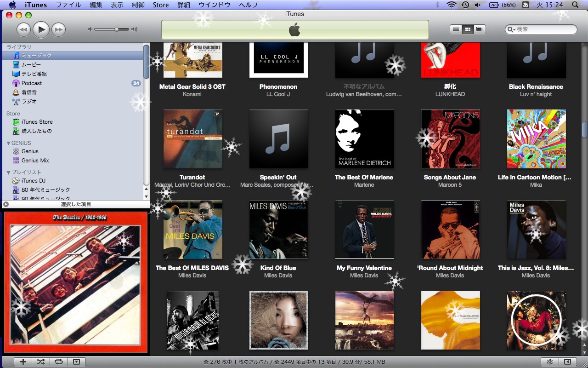Select ミュージック in the library sidebar
The width and height of the screenshot is (588, 368).
pyautogui.click(x=73, y=55)
